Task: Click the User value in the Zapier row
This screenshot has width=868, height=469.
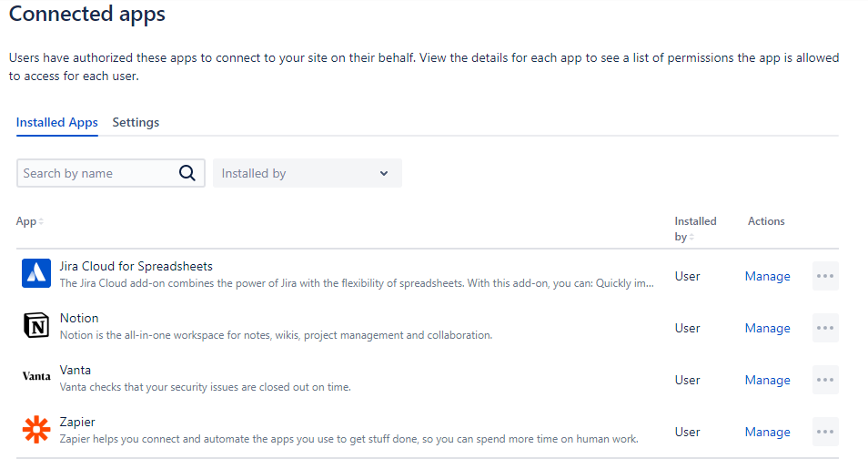Action: [687, 432]
